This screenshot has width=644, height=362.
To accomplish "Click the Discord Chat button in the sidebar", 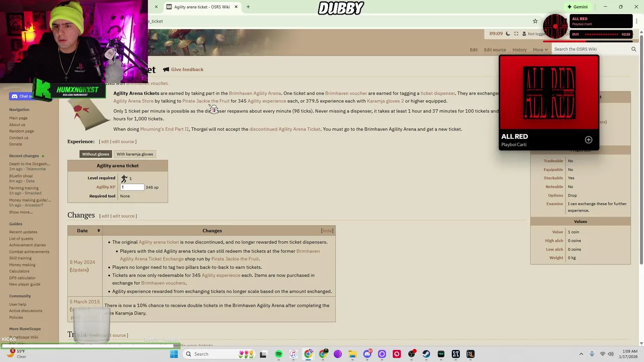I will click(x=22, y=96).
